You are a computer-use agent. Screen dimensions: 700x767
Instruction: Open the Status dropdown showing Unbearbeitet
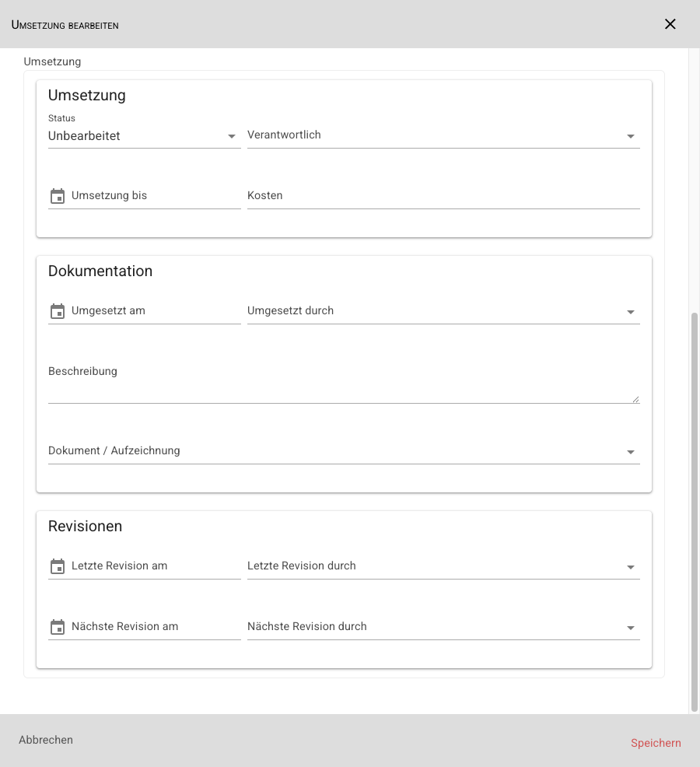[x=145, y=136]
